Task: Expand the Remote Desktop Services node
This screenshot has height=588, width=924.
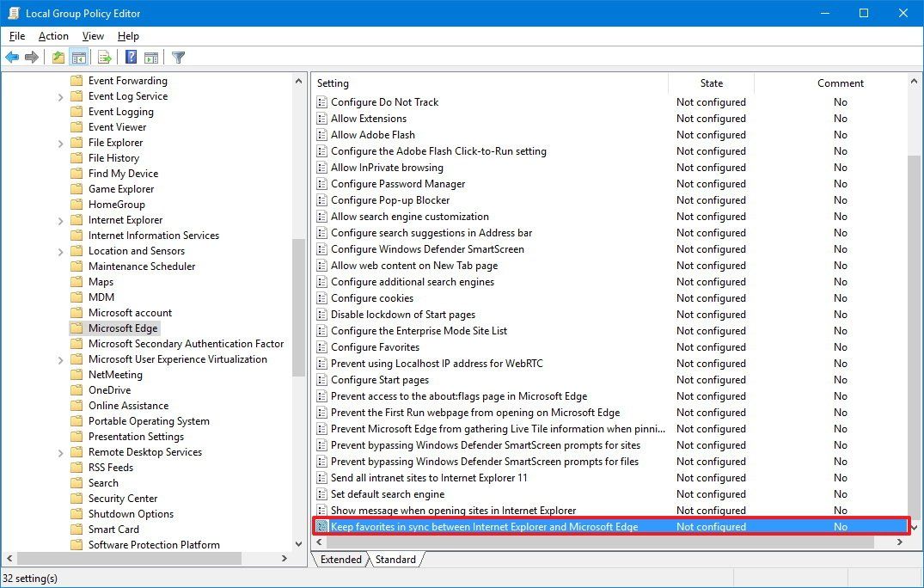Action: tap(58, 451)
